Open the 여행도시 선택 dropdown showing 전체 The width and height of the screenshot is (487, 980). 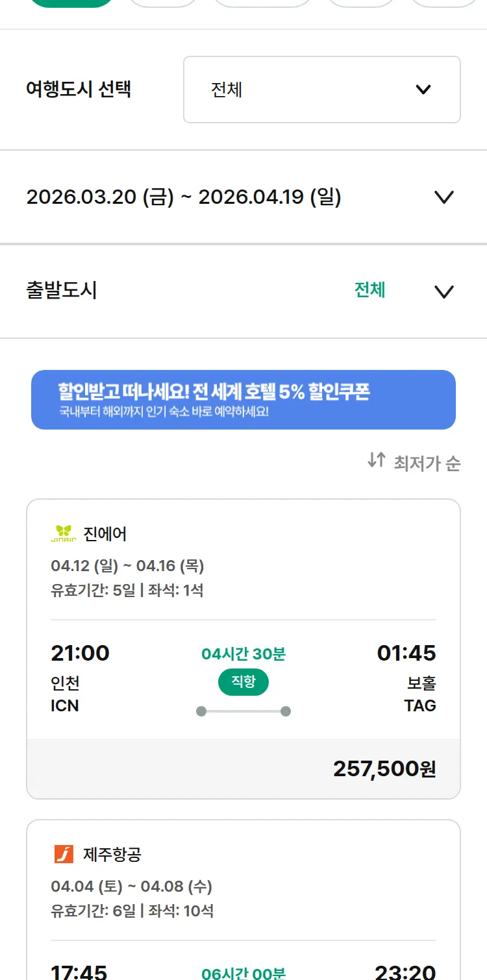pyautogui.click(x=321, y=90)
